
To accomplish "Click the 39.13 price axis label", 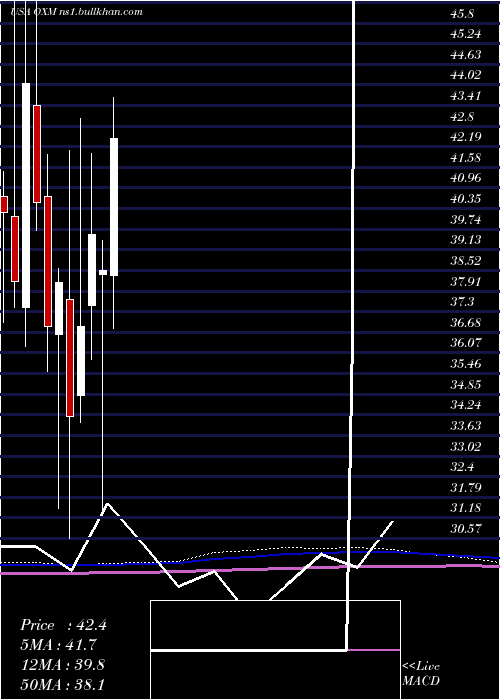I will point(466,240).
